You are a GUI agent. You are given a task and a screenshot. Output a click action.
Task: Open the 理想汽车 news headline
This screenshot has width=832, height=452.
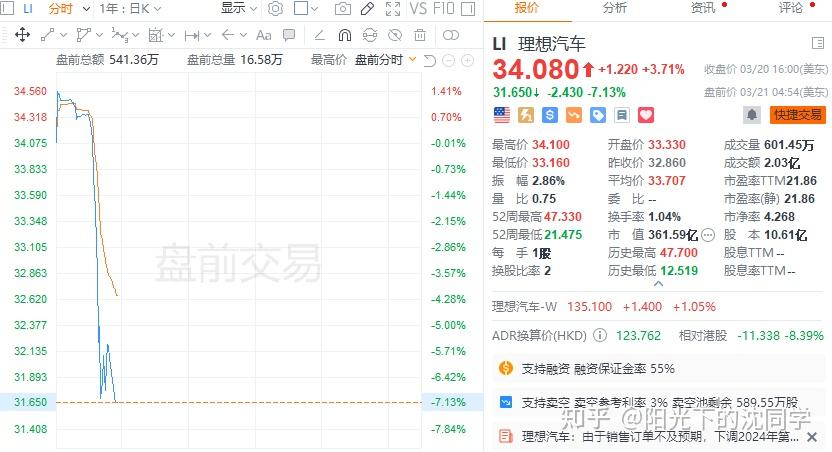tap(660, 437)
